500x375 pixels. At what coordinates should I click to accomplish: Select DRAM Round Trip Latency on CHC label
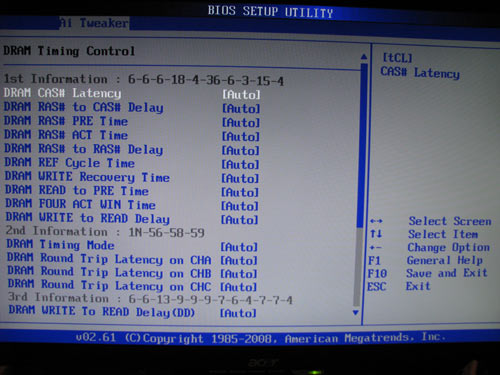110,286
